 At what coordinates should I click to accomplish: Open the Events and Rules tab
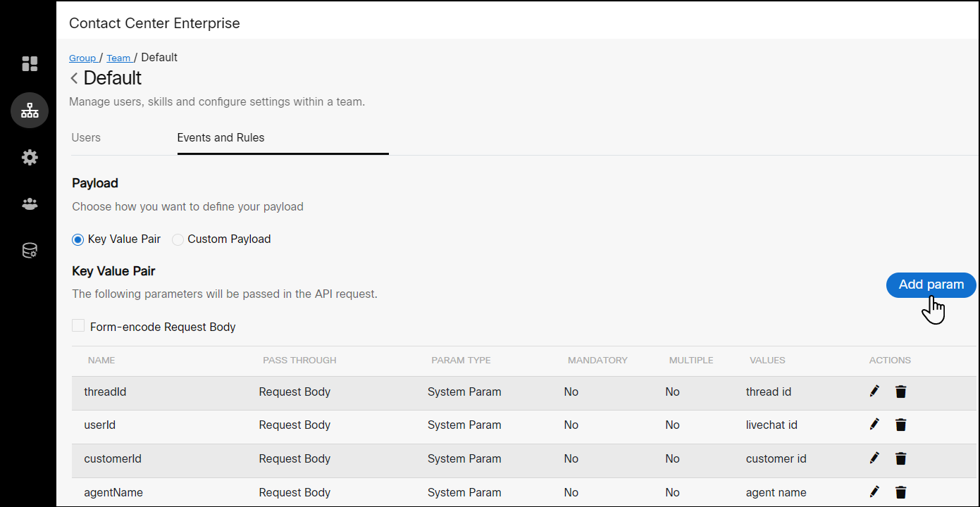[x=221, y=137]
